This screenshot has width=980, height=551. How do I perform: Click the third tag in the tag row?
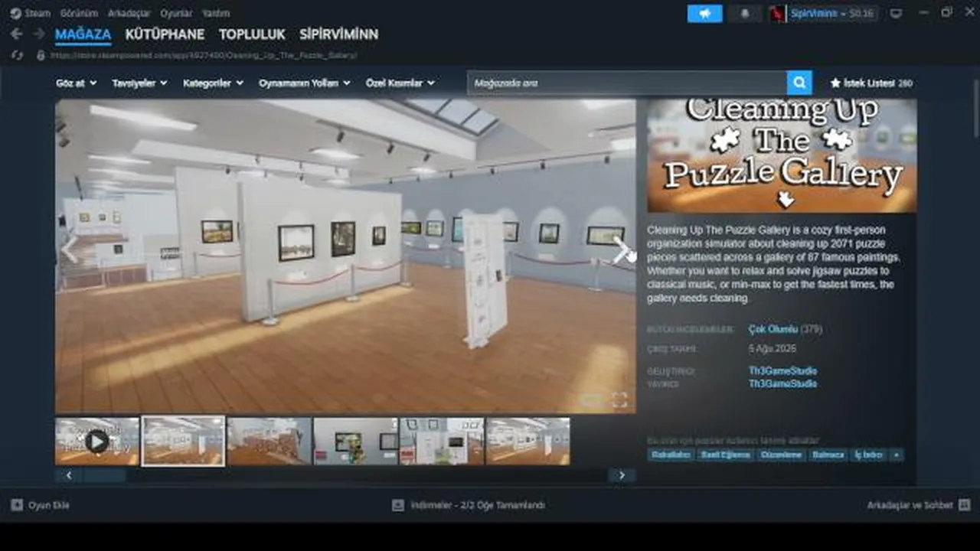click(781, 455)
